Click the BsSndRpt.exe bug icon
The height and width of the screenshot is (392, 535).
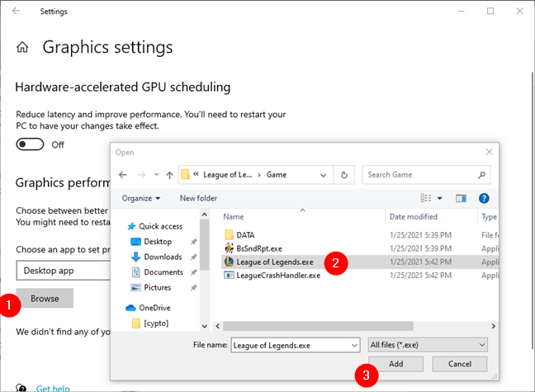[x=229, y=248]
